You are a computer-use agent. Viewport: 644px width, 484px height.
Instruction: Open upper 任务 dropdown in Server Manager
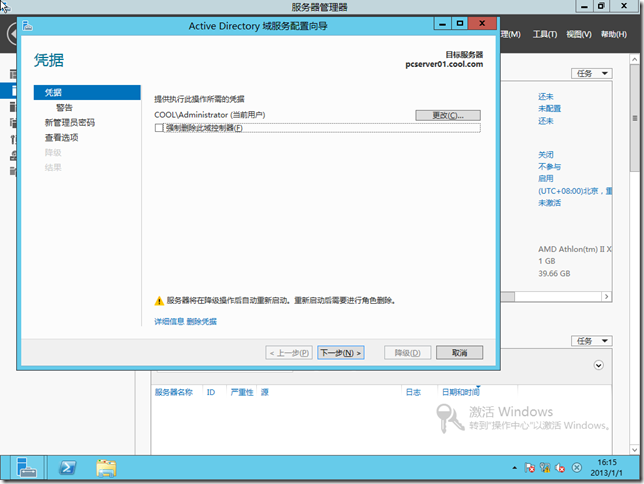pos(591,74)
